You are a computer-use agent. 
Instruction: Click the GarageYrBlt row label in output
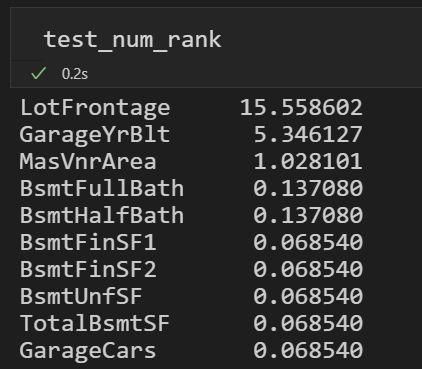click(95, 134)
